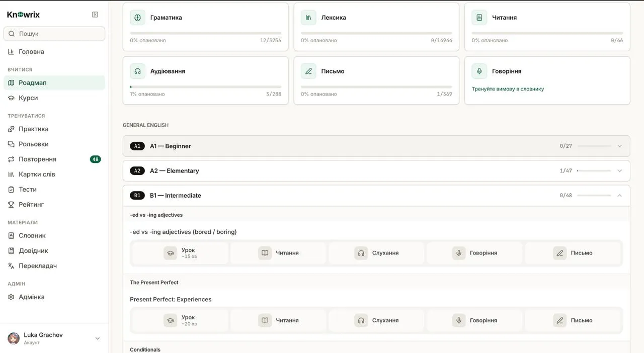Click the "0/14944" Лексика counter
Image resolution: width=644 pixels, height=353 pixels.
point(441,41)
